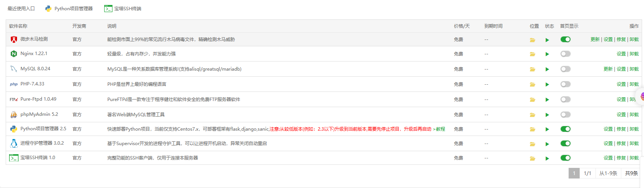Click status play icon for Python项目管理器 row
Viewport: 644px width, 188px height.
[547, 130]
